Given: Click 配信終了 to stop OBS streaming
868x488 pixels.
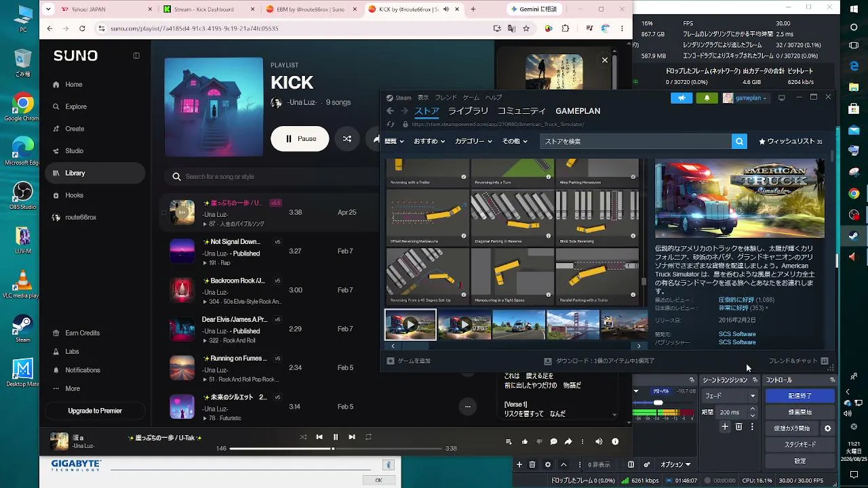Looking at the screenshot, I should pos(800,396).
